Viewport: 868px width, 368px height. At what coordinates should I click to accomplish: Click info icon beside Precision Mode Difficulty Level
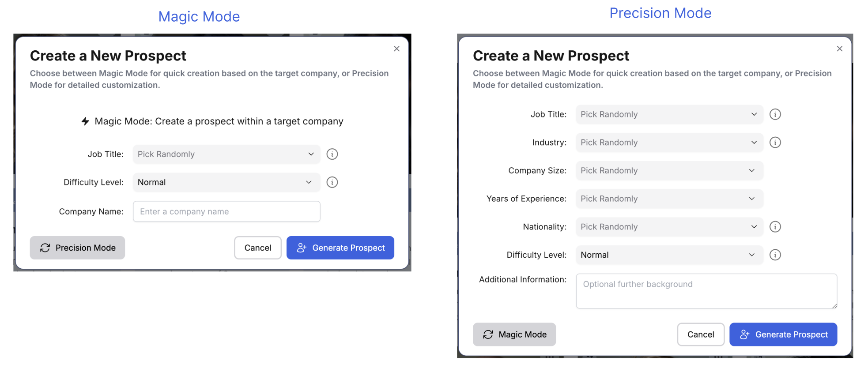[x=775, y=255]
